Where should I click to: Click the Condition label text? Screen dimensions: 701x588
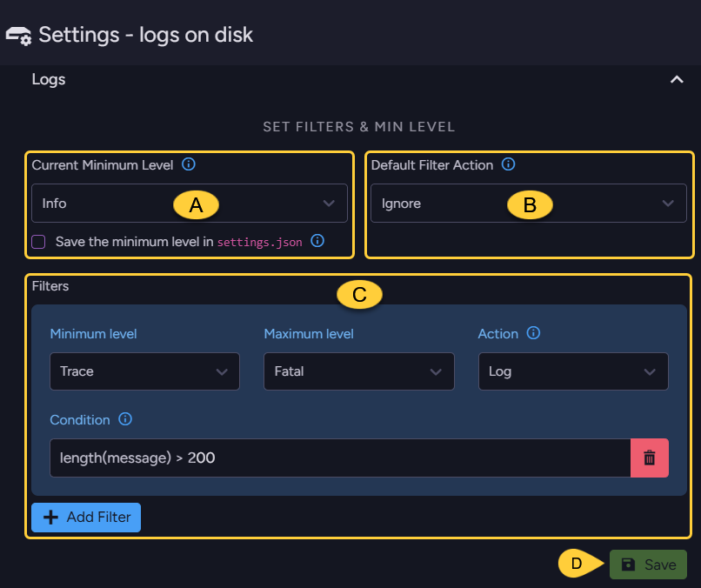pyautogui.click(x=80, y=420)
